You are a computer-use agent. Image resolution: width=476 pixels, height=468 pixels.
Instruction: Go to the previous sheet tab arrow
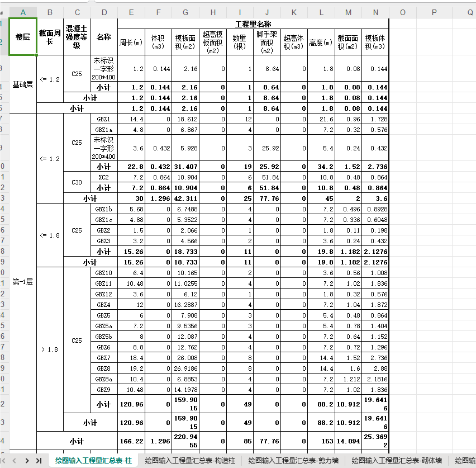[x=14, y=461]
